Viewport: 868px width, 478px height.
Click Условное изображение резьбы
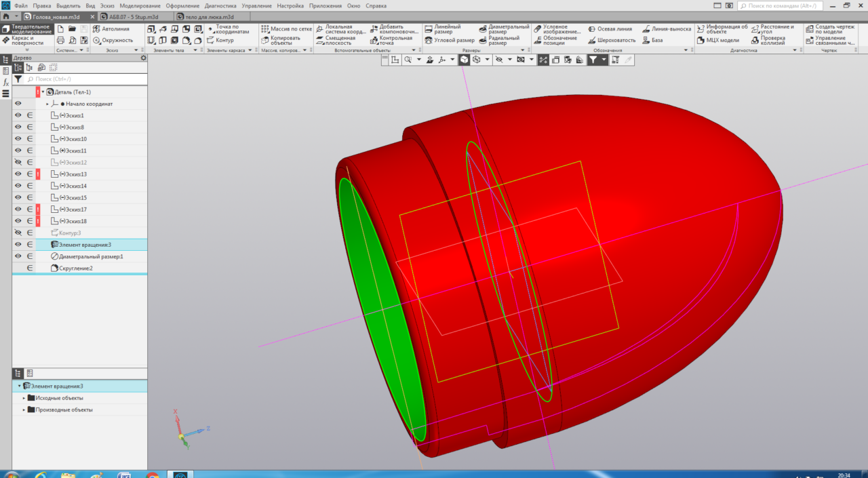tap(557, 29)
